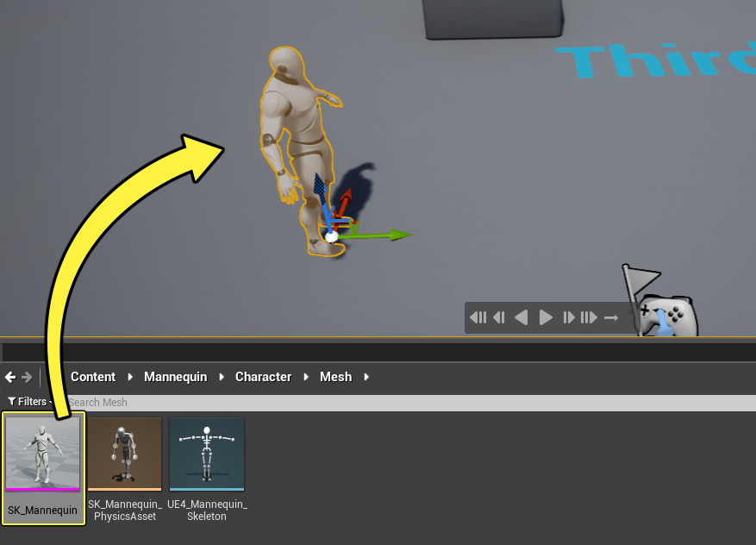Click the fast-forward playback icon
The image size is (756, 545).
pyautogui.click(x=590, y=317)
